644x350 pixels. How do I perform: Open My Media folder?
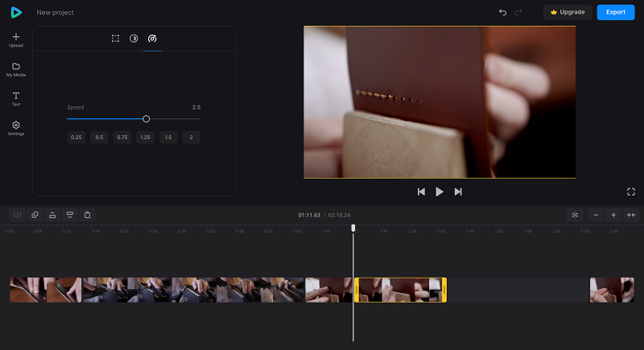pyautogui.click(x=16, y=70)
